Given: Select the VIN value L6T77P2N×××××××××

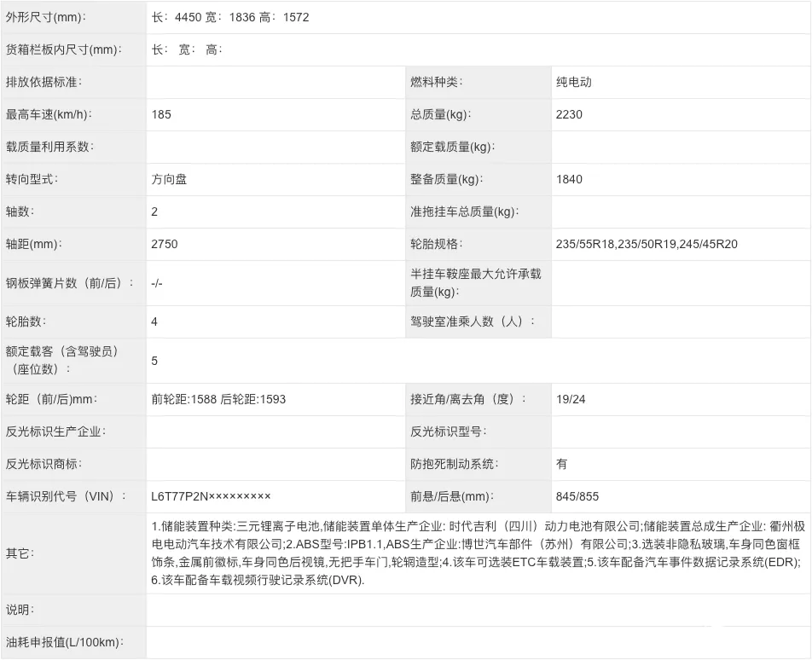Looking at the screenshot, I should [x=211, y=497].
